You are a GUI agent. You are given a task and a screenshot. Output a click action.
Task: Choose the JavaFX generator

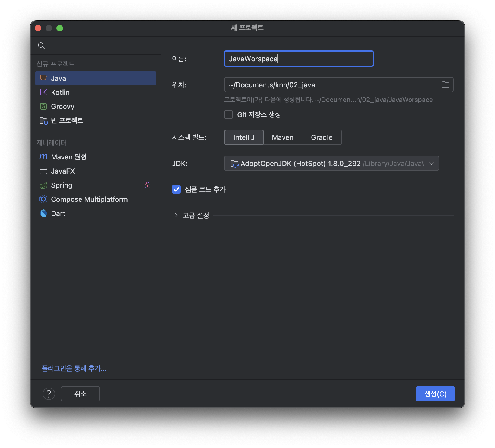(96, 171)
